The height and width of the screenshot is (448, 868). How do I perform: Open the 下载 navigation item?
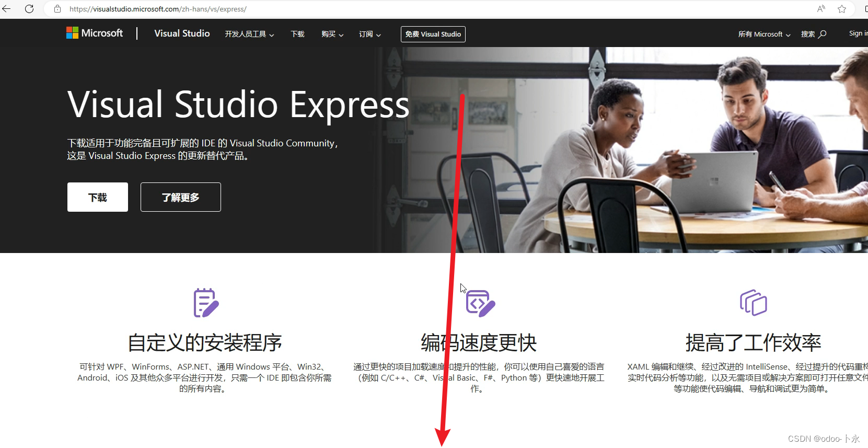tap(297, 34)
